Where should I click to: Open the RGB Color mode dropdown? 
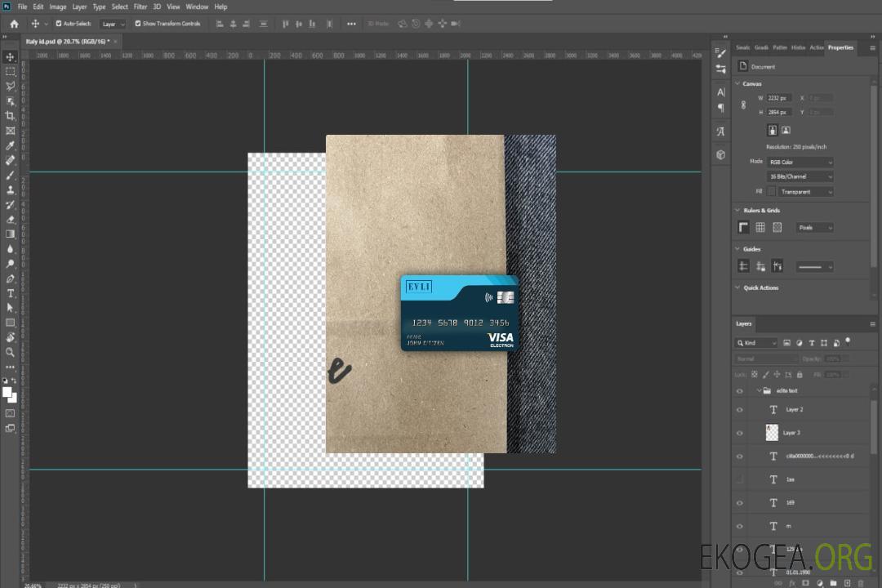800,162
